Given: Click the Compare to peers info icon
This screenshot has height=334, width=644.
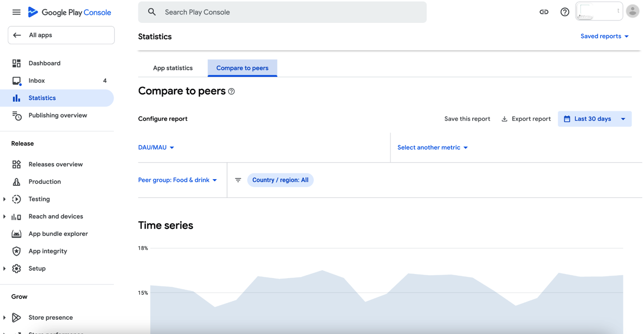Looking at the screenshot, I should point(231,91).
